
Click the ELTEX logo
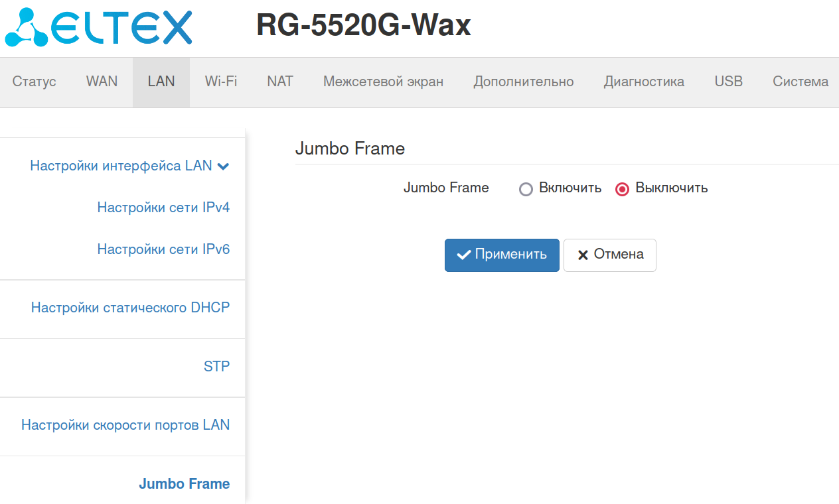98,27
